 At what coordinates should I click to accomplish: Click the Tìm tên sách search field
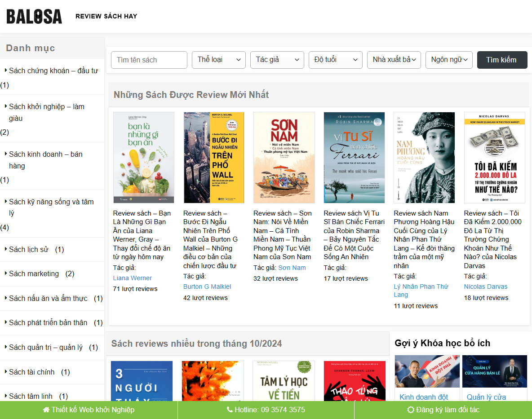point(149,59)
